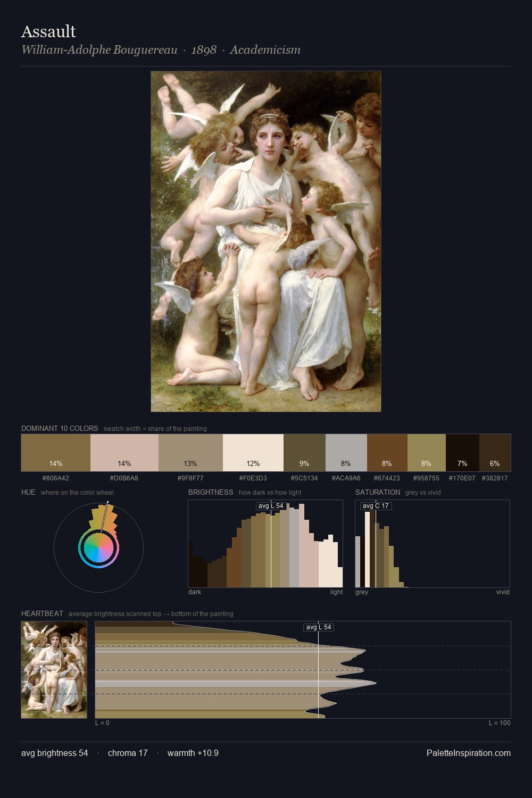
Task: Click the 'BRIGHTNESS' section heading
Action: (x=211, y=492)
